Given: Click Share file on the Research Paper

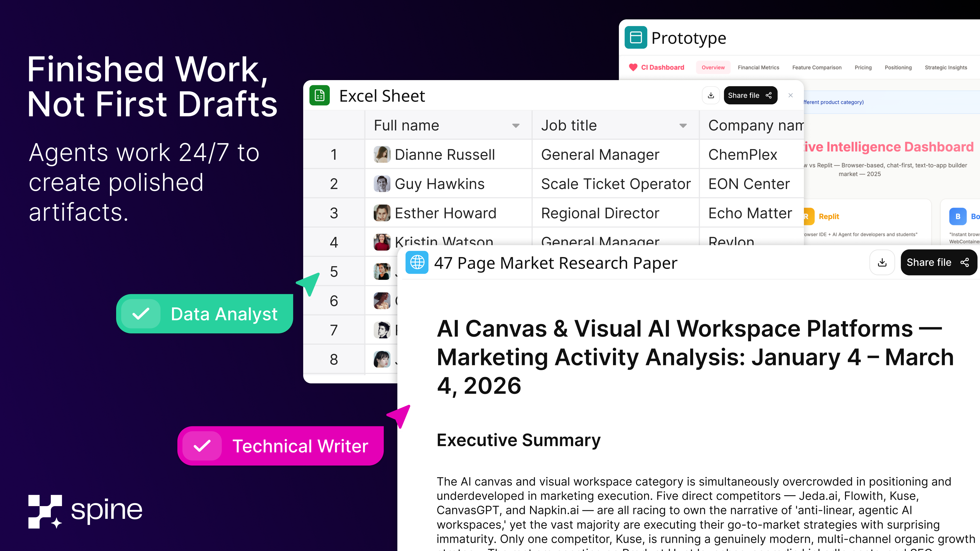Looking at the screenshot, I should (x=938, y=262).
